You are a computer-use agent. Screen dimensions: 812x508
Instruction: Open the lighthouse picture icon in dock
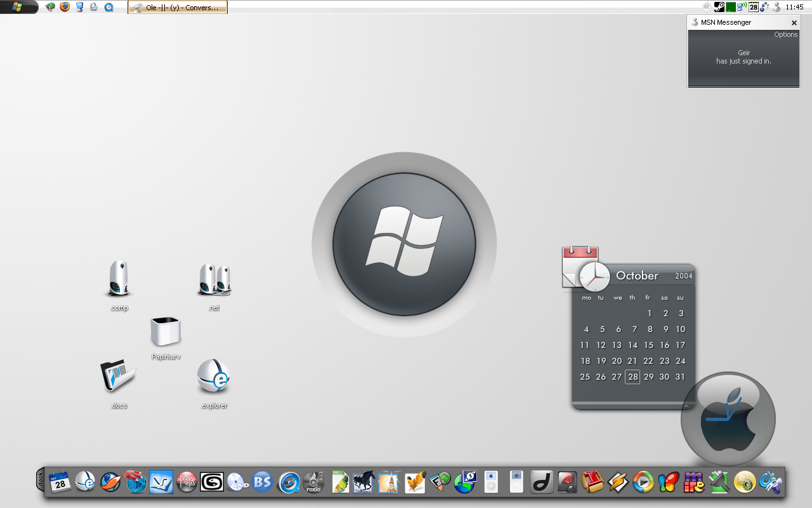[x=389, y=483]
